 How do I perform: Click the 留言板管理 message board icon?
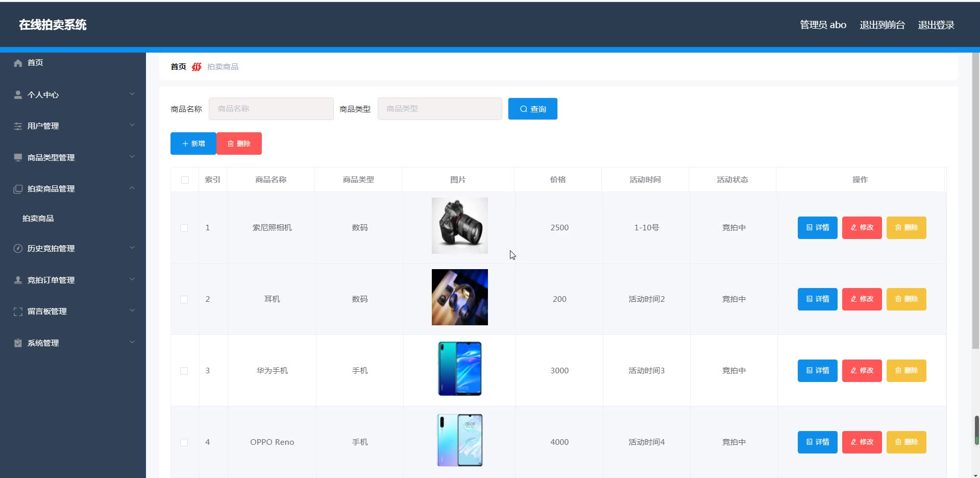pos(18,311)
